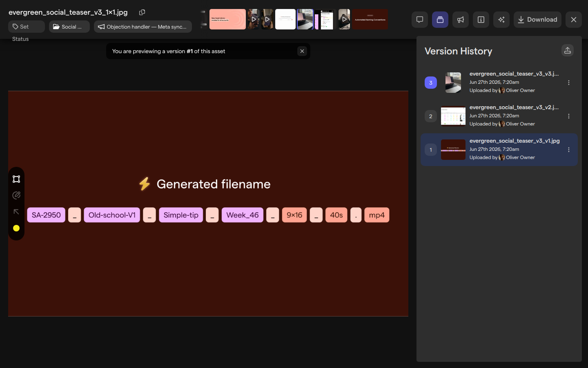
Task: Open the megaphone campaigns icon in toolbar
Action: click(x=461, y=20)
